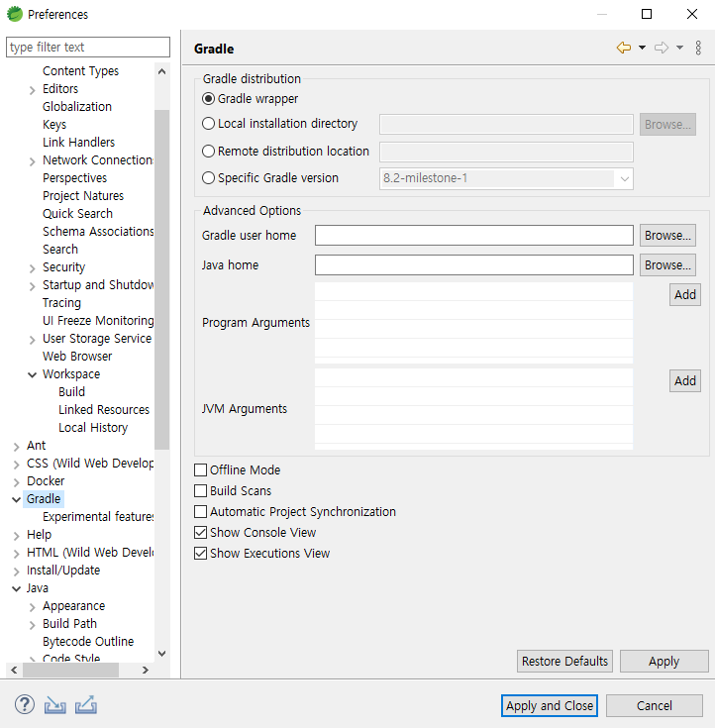The width and height of the screenshot is (715, 728).
Task: Expand the Docker tree node
Action: click(16, 482)
